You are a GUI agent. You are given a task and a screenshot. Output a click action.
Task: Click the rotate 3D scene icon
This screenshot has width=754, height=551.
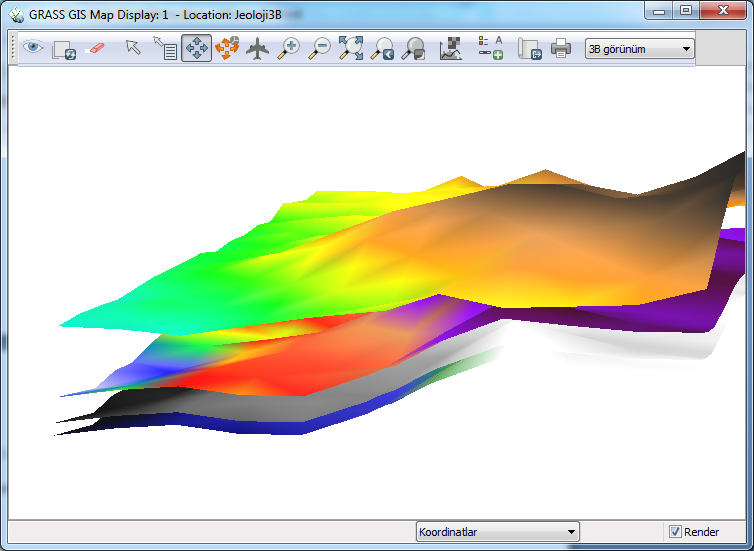[x=227, y=48]
